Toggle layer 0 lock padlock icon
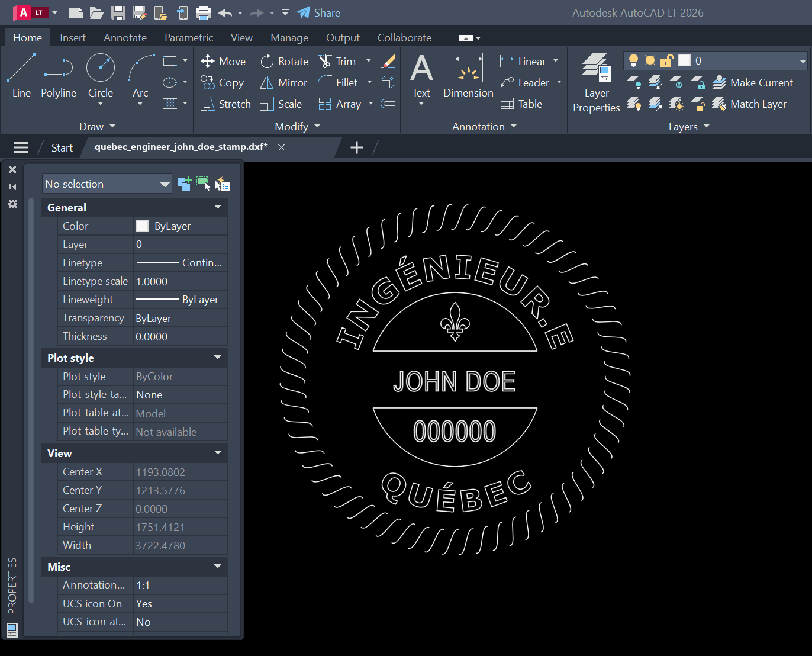The height and width of the screenshot is (656, 812). pyautogui.click(x=667, y=60)
